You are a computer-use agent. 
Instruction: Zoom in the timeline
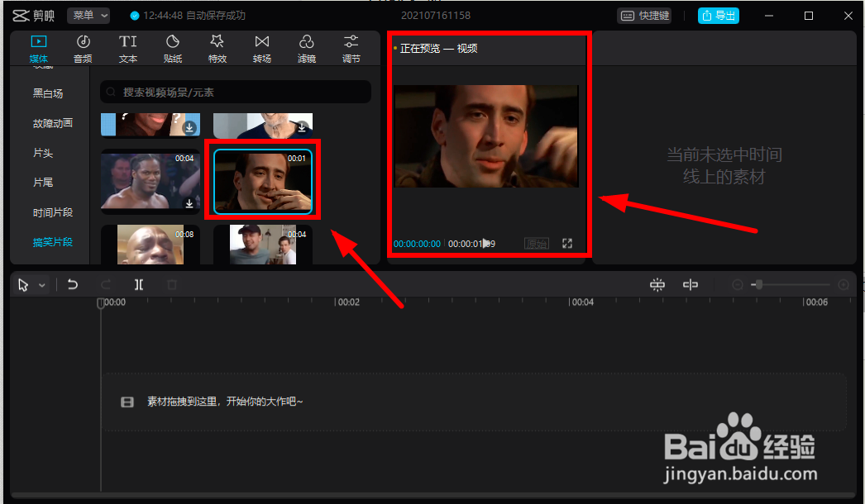pos(843,284)
